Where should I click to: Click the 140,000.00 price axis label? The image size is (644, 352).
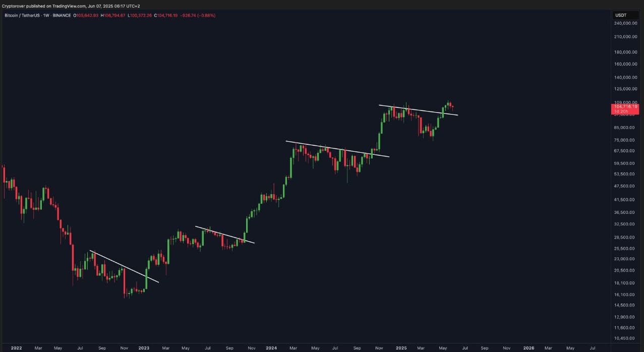[624, 77]
